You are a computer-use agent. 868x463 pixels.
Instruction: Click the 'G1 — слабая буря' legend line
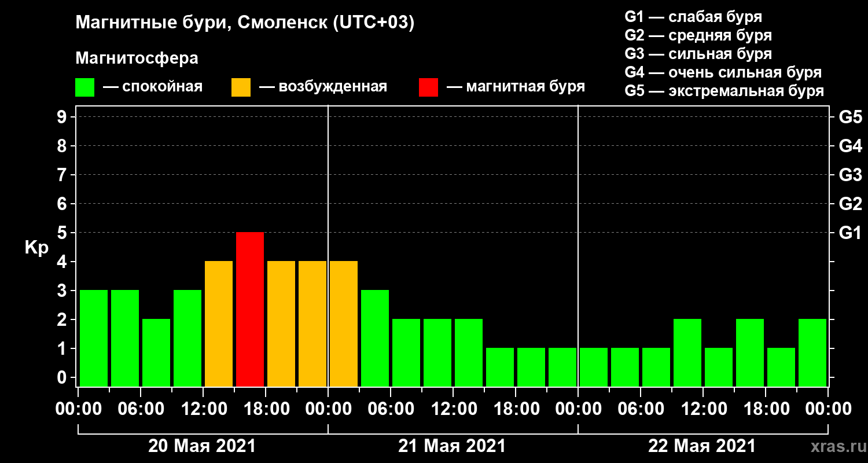tap(693, 16)
